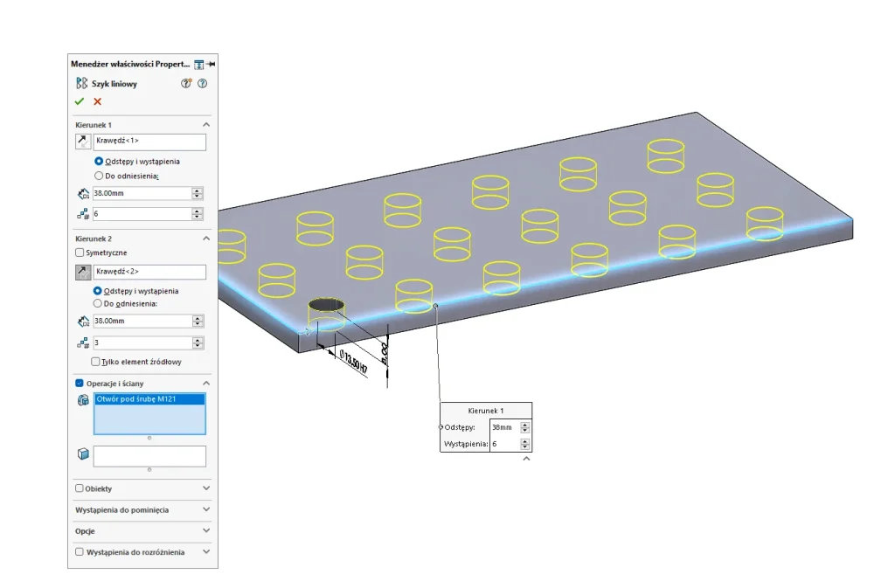Click the Szyk liniowy panel title text
This screenshot has height=588, width=895.
click(114, 84)
